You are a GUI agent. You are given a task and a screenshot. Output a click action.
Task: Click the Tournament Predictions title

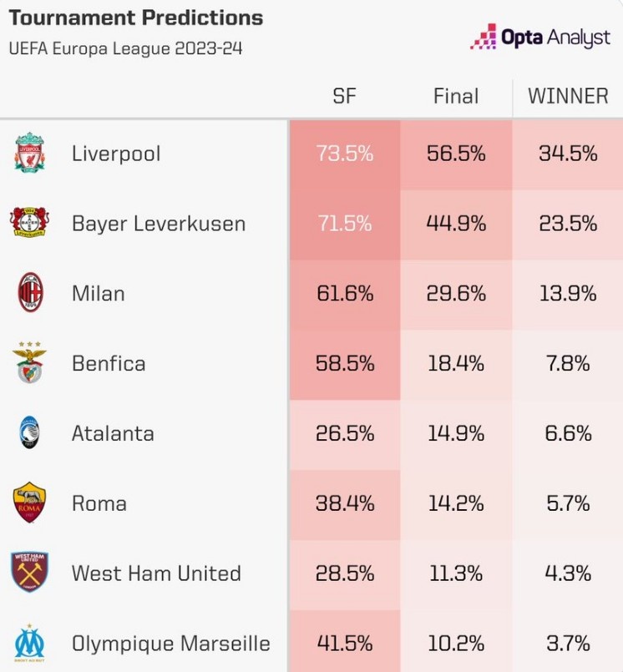[135, 18]
